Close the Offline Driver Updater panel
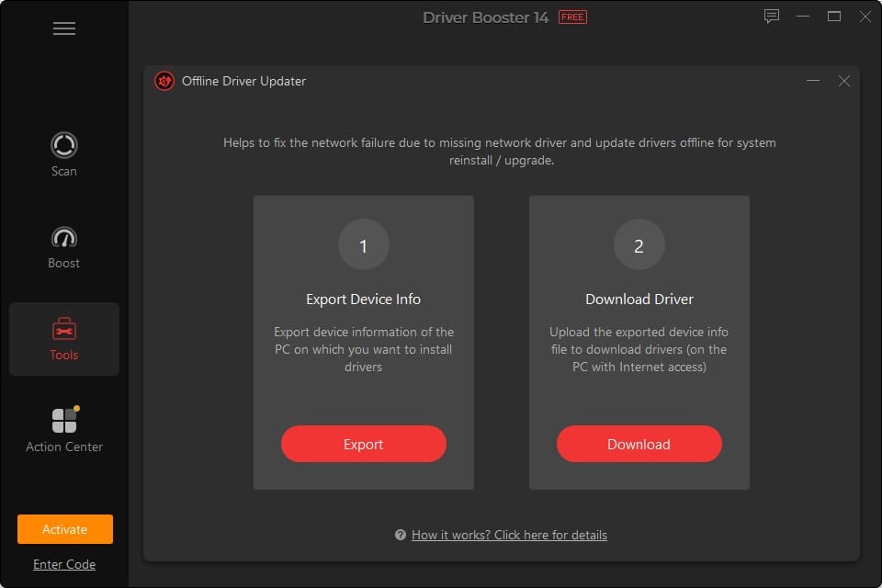Screen dimensions: 882x588 pos(843,81)
